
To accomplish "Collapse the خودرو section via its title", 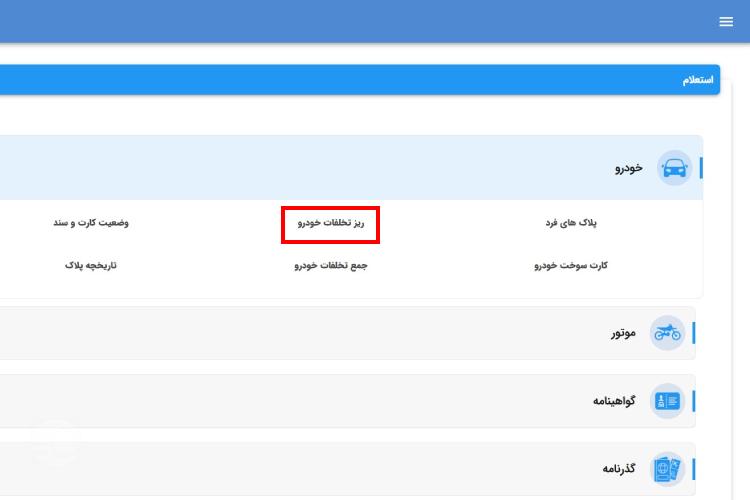I will 628,168.
